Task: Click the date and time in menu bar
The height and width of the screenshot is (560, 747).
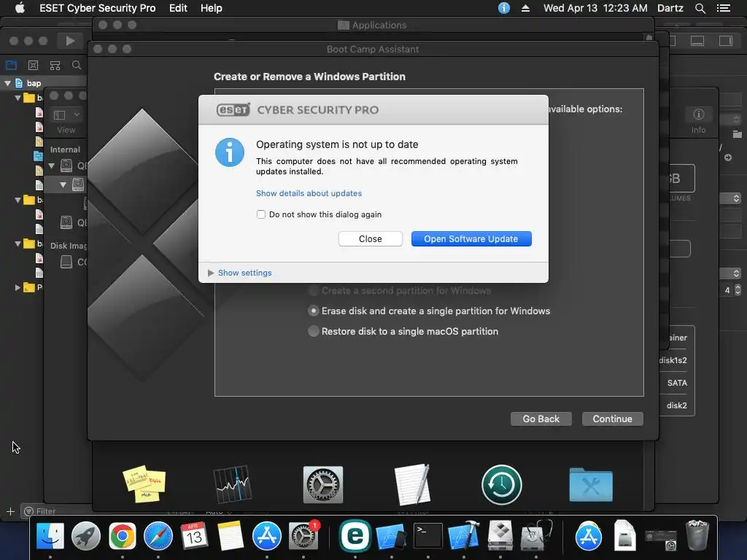Action: pyautogui.click(x=595, y=8)
